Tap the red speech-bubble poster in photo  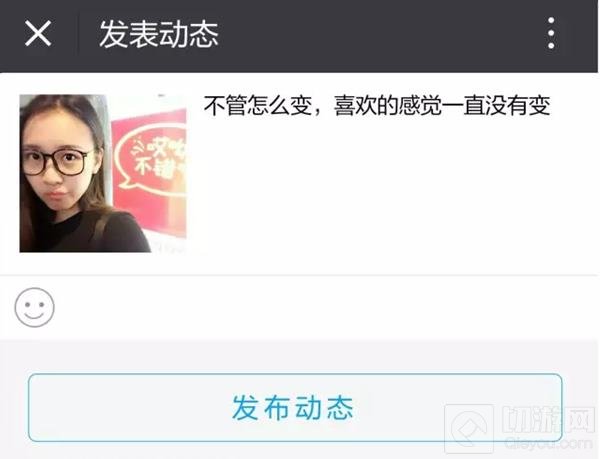pos(151,161)
